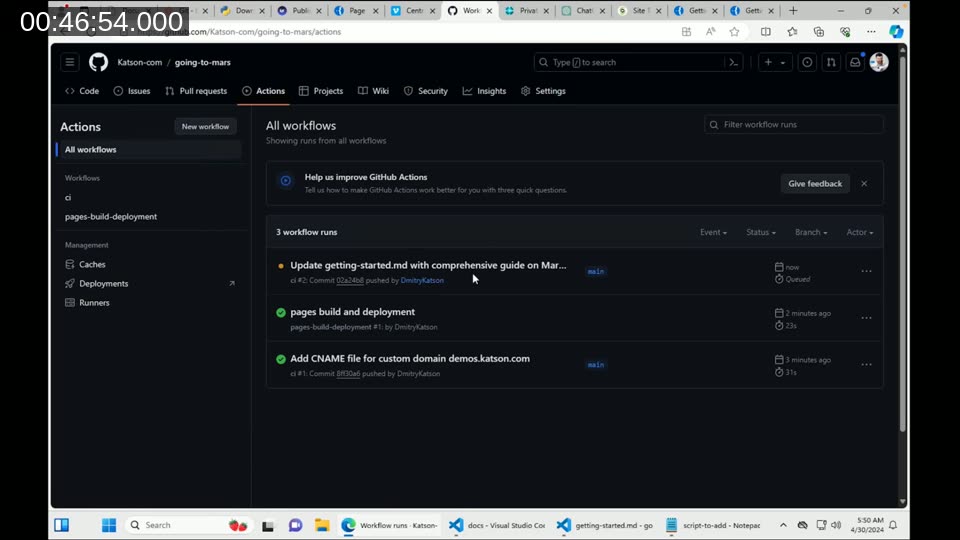Click the Give feedback button

[x=815, y=184]
